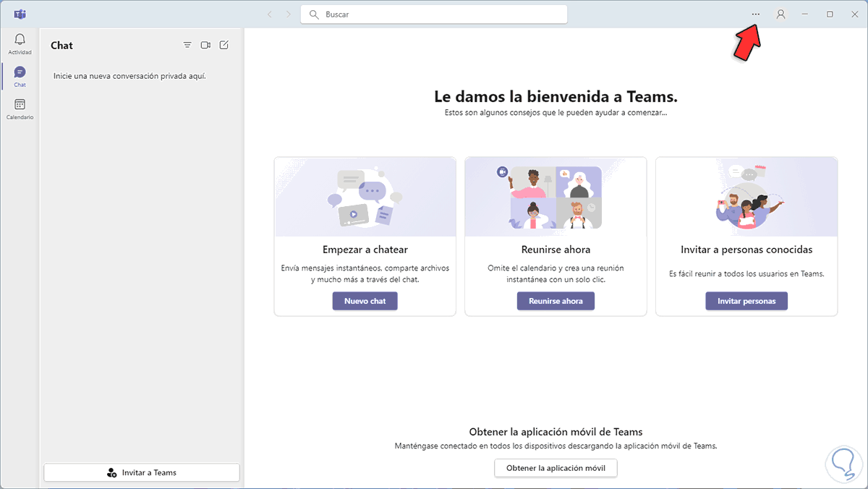Image resolution: width=868 pixels, height=489 pixels.
Task: Start a video meeting from Chat header
Action: coord(205,45)
